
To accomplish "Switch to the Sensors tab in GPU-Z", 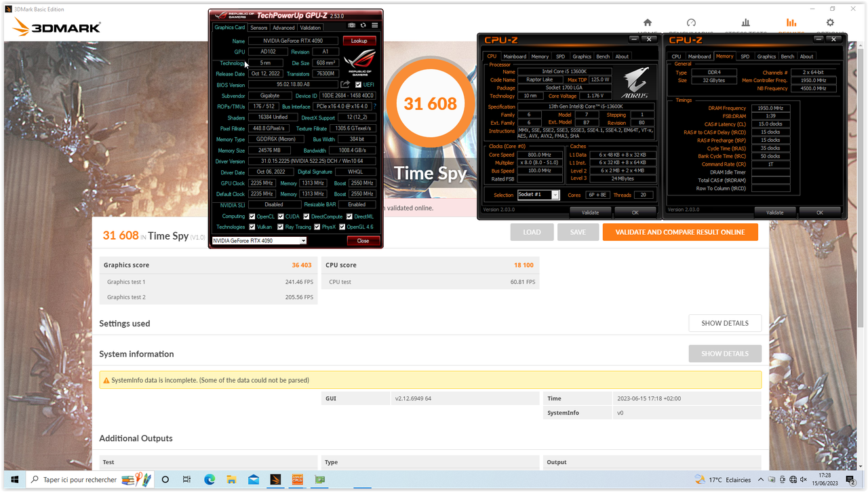I will [258, 28].
